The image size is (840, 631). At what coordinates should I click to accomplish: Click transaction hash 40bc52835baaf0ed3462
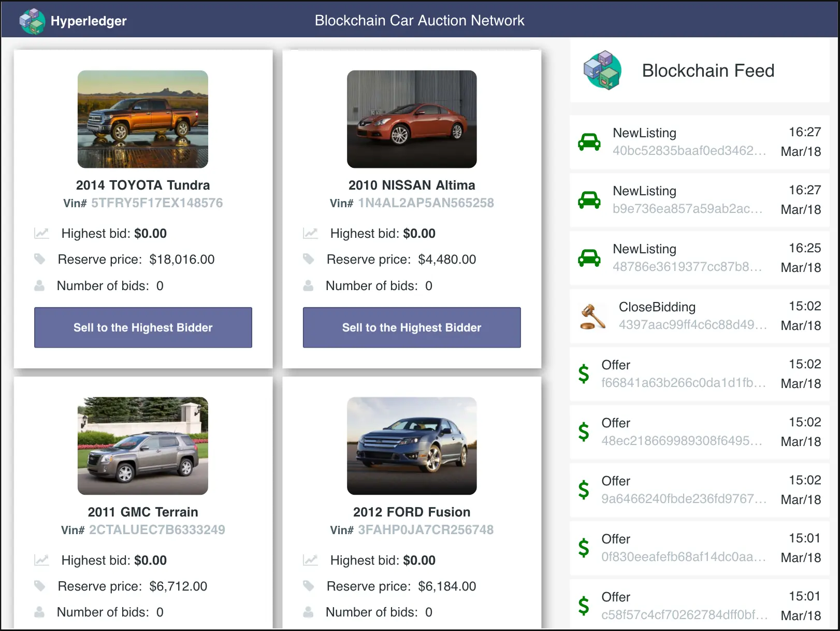[689, 151]
